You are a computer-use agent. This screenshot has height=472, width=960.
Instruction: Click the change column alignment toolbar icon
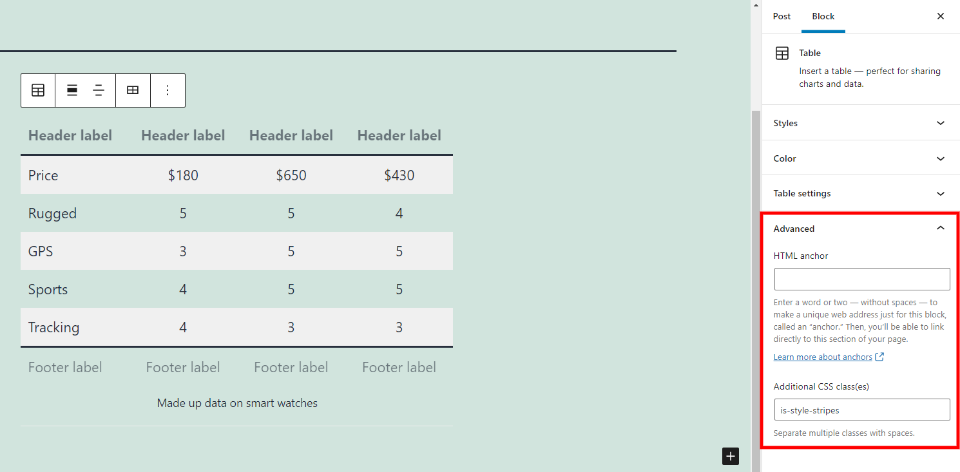click(x=99, y=90)
